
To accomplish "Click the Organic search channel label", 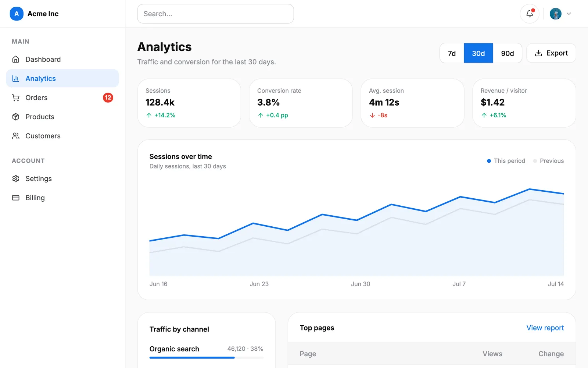I will tap(174, 349).
